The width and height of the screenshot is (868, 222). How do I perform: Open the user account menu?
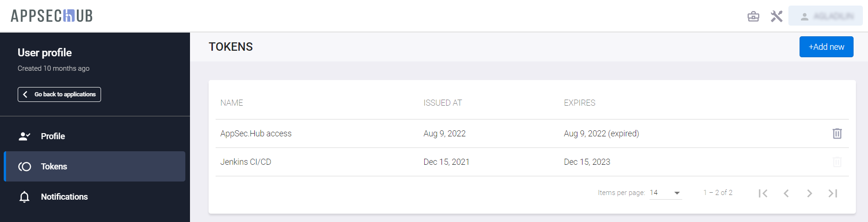click(825, 16)
